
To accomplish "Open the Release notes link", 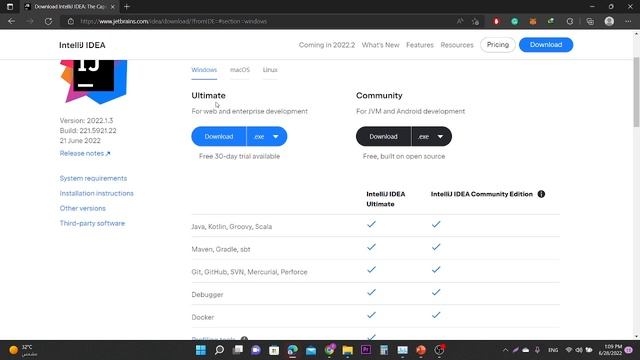I will click(x=85, y=153).
